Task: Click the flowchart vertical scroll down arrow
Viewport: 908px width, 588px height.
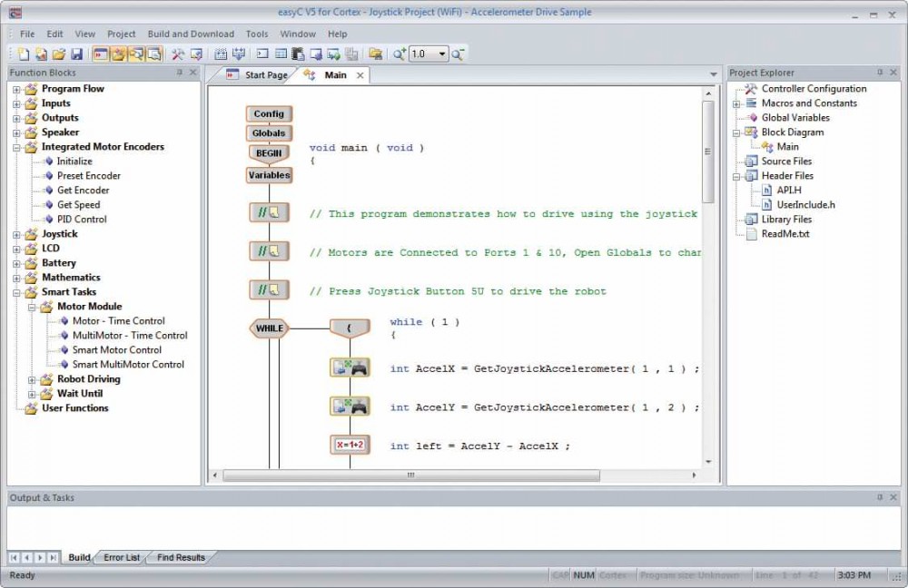Action: (x=709, y=462)
